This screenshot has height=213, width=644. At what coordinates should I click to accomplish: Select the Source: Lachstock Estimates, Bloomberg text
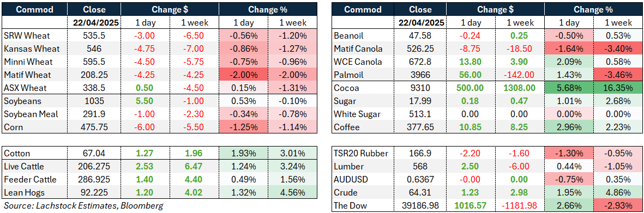pyautogui.click(x=83, y=205)
